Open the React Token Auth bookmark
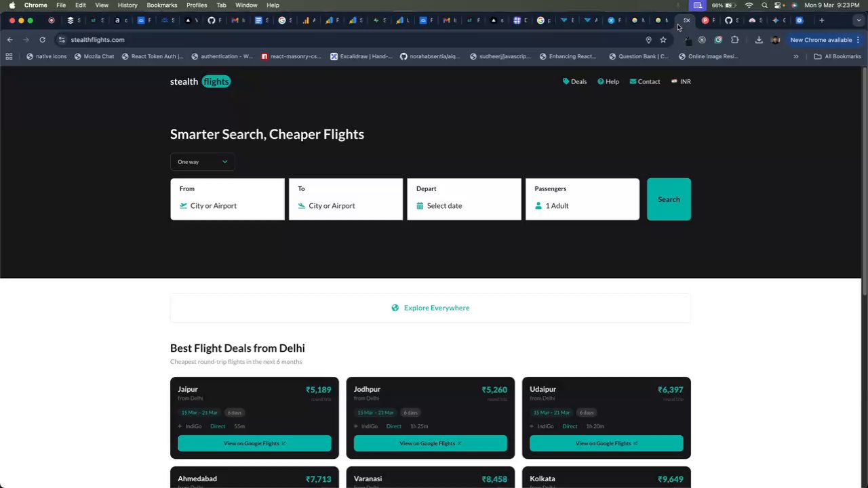Screen dimensions: 868x488 point(153,56)
